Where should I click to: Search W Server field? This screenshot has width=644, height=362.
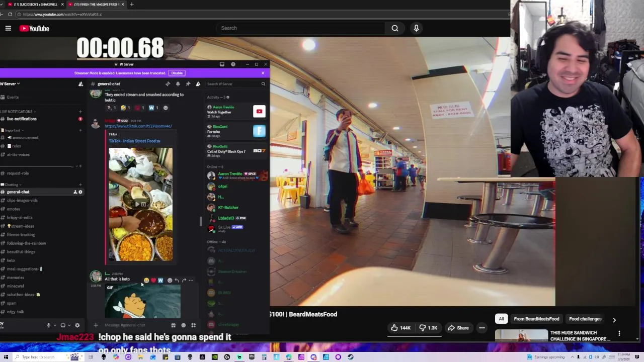point(236,84)
